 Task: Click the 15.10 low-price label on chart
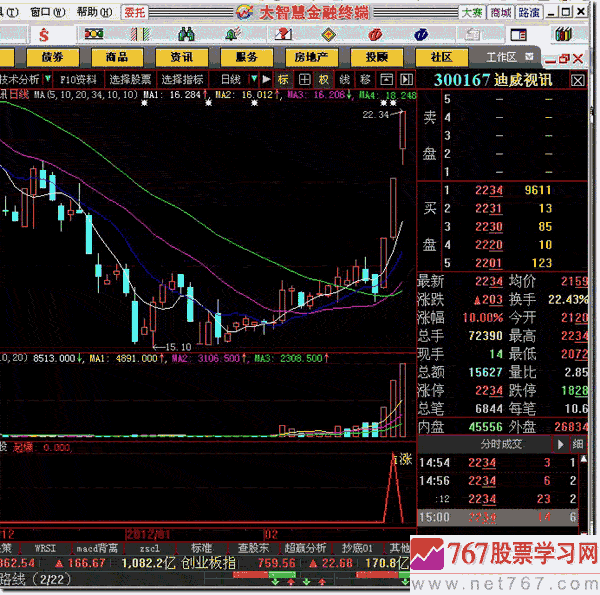click(x=178, y=347)
